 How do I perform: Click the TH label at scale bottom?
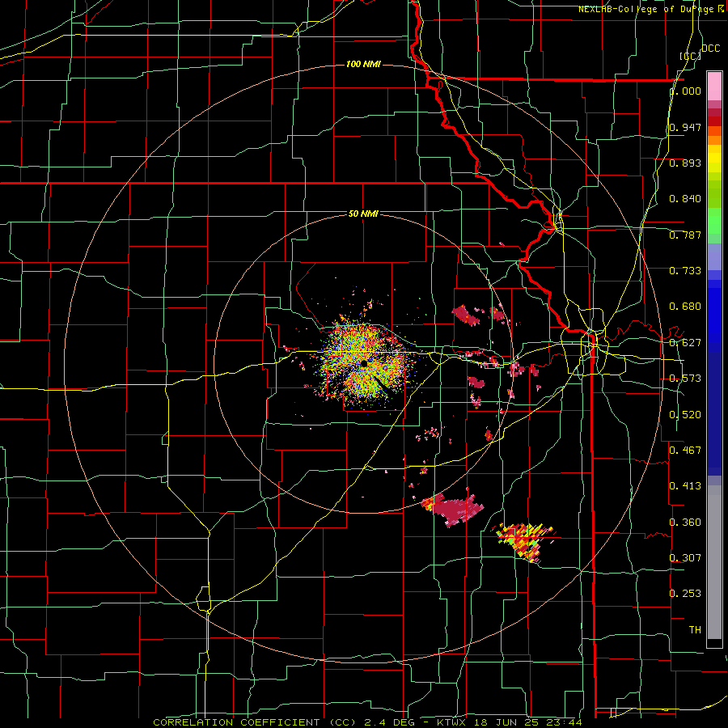point(695,630)
